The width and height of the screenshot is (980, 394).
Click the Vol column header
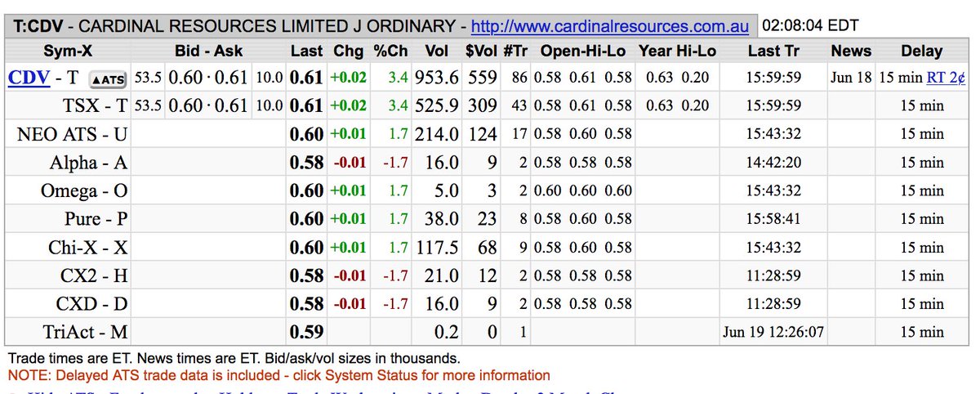point(437,51)
